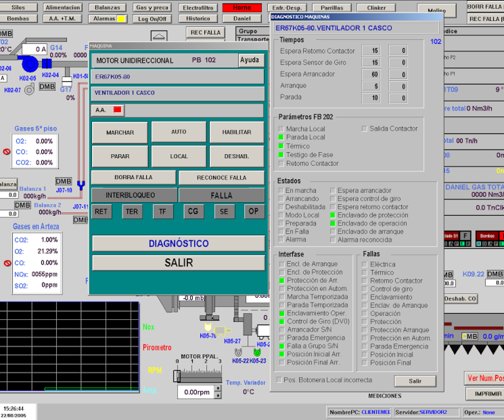Click the blue K02-05 fan symbol
Image resolution: width=504 pixels, height=420 pixels.
tap(30, 64)
